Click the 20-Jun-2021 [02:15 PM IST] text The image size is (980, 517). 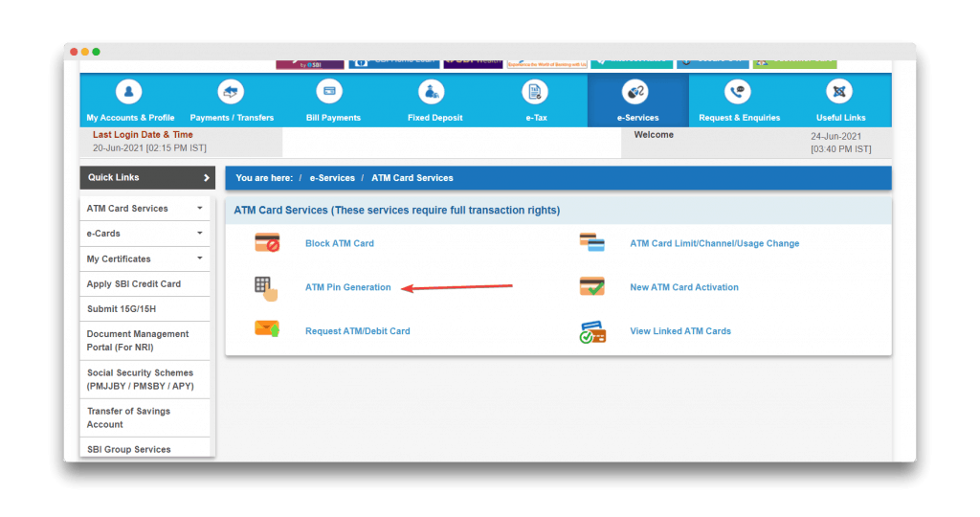149,148
